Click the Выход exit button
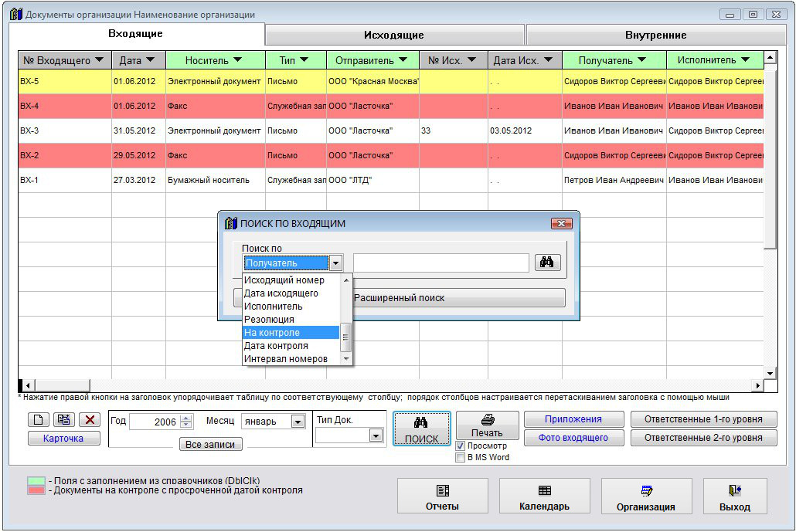The image size is (796, 532). point(734,496)
